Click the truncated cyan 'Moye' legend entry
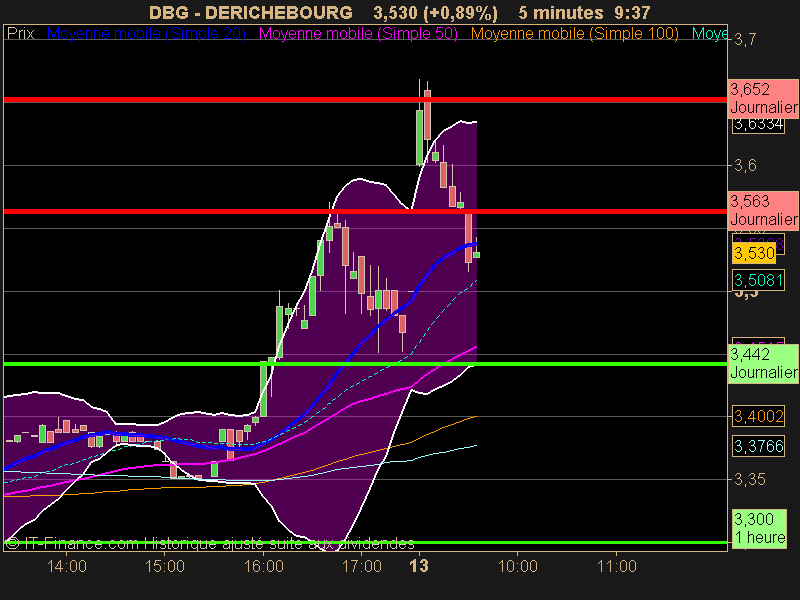This screenshot has width=800, height=600. click(x=709, y=34)
